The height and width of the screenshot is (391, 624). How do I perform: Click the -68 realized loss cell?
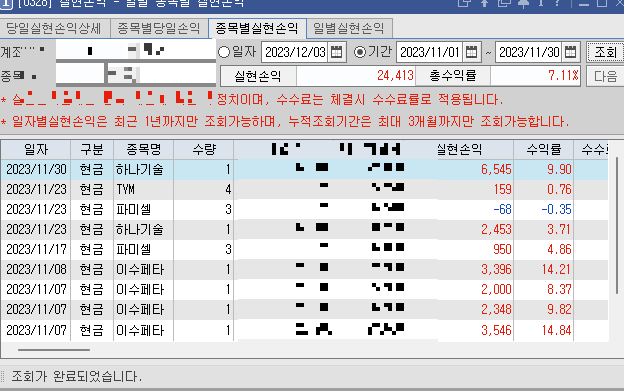[475, 209]
